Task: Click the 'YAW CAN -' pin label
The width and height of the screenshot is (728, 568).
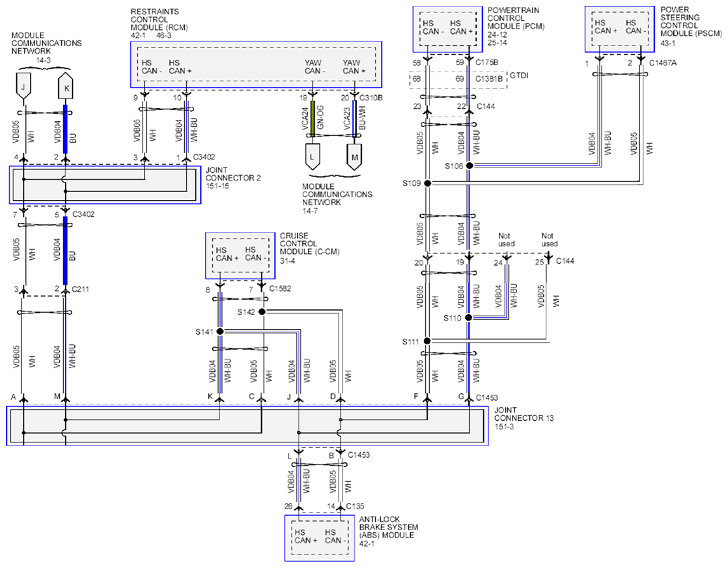Action: click(315, 67)
